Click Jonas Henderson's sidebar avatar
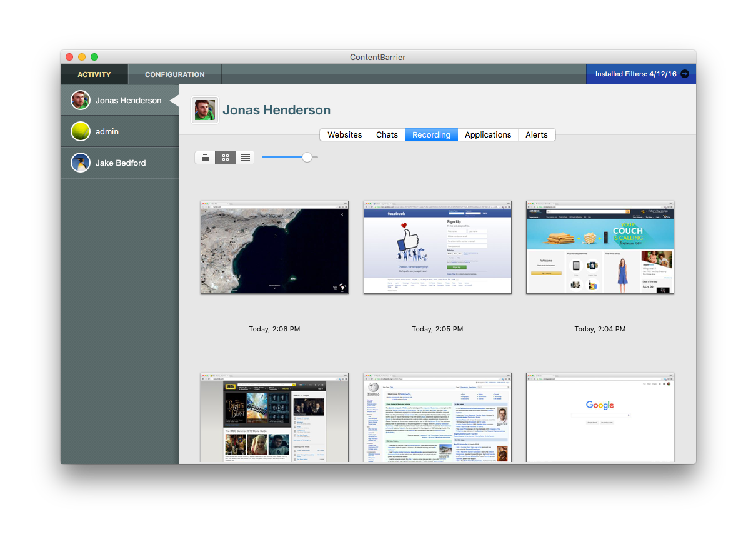The image size is (756, 544). tap(80, 100)
